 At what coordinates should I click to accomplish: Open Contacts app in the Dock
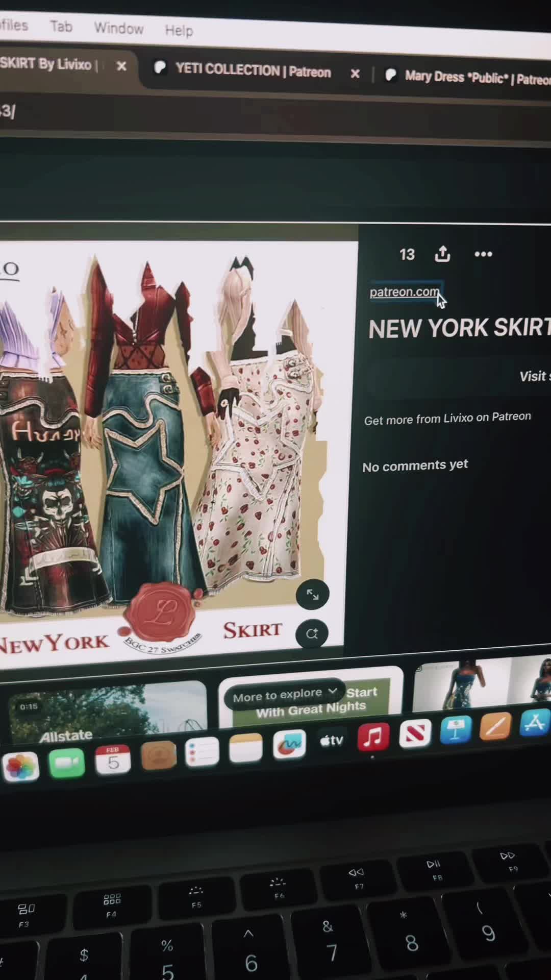click(x=159, y=755)
